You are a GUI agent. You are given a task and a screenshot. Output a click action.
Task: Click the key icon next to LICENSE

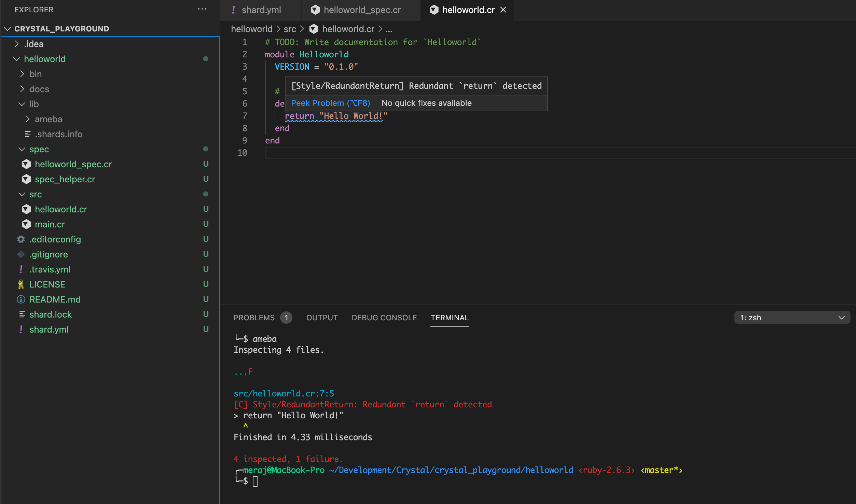click(x=20, y=284)
